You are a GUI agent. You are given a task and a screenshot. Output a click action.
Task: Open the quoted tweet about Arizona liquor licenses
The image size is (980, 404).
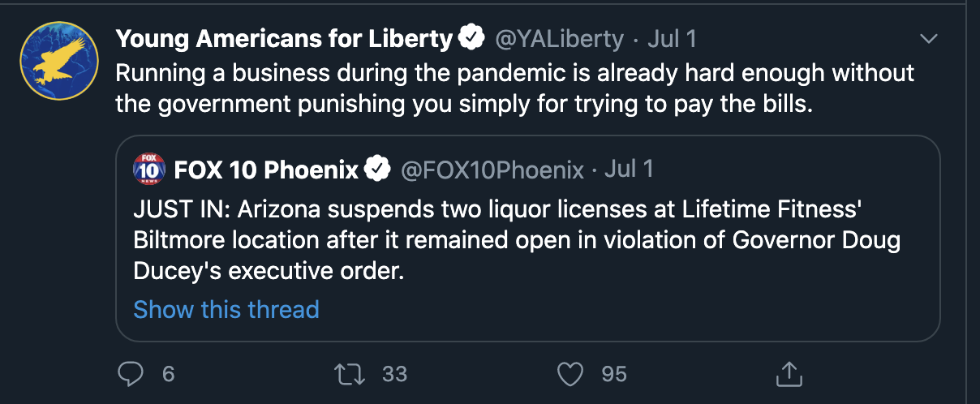pos(528,239)
